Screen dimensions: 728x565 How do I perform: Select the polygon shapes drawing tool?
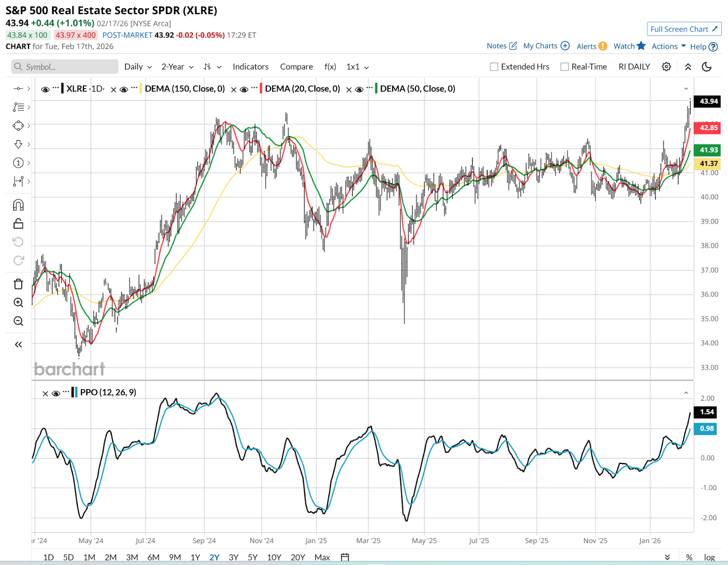18,126
